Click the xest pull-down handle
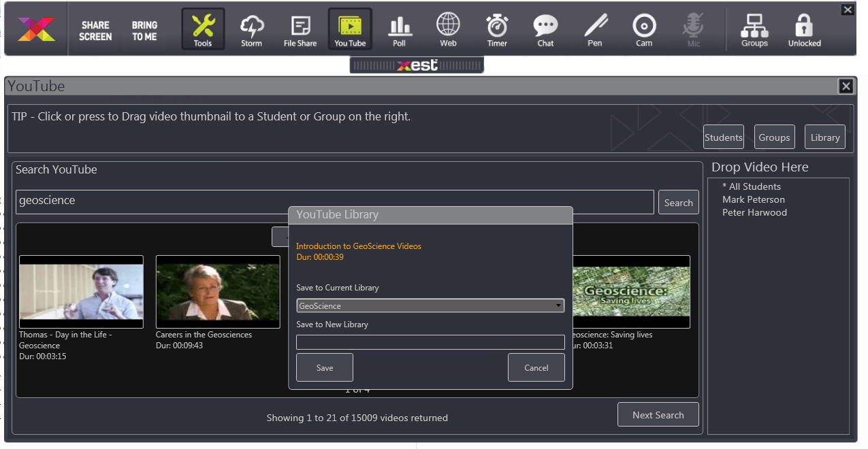Image resolution: width=868 pixels, height=449 pixels. tap(417, 65)
